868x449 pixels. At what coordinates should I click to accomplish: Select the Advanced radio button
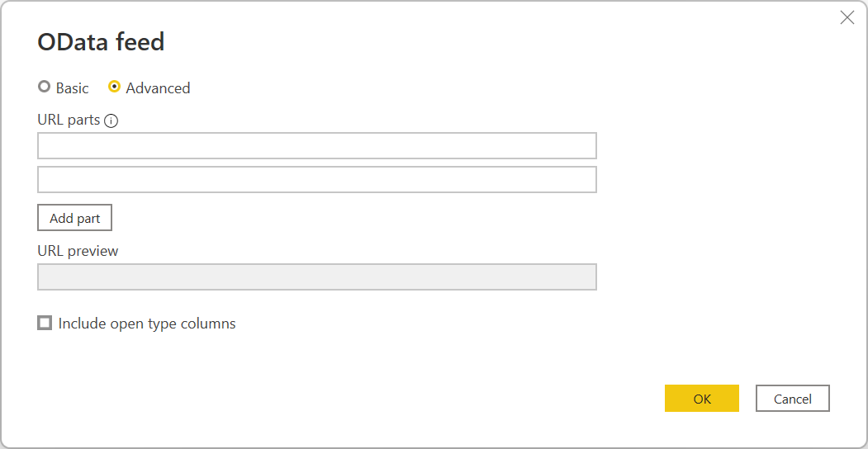[x=115, y=87]
